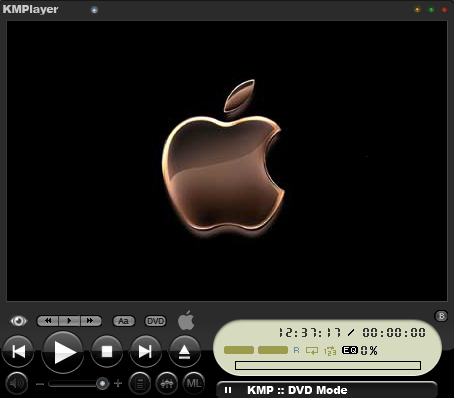Click the elapsed time 12:37:17 display
The image size is (454, 398).
(310, 332)
